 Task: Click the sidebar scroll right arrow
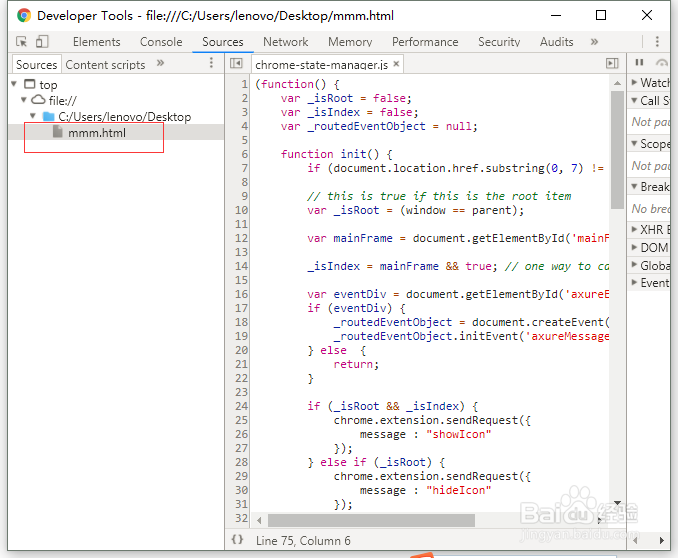pos(662,540)
